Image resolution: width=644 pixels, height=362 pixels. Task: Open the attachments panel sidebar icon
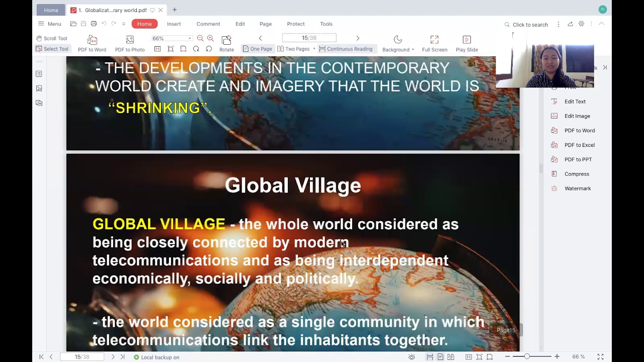[x=39, y=103]
